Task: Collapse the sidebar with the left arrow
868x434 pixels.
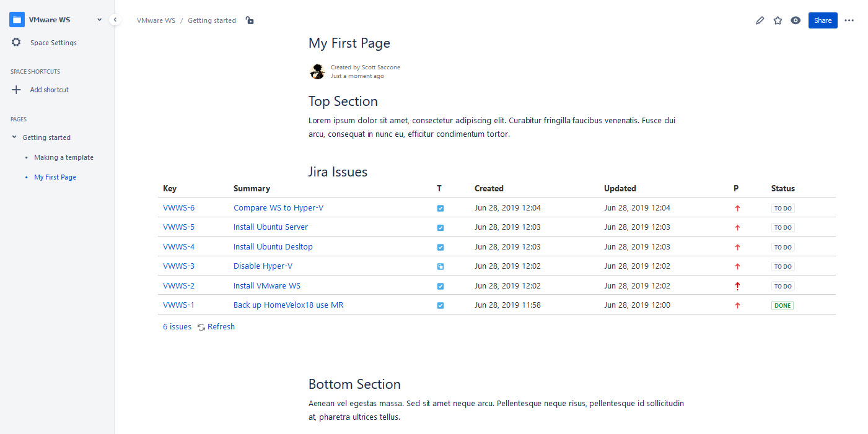Action: [x=115, y=19]
